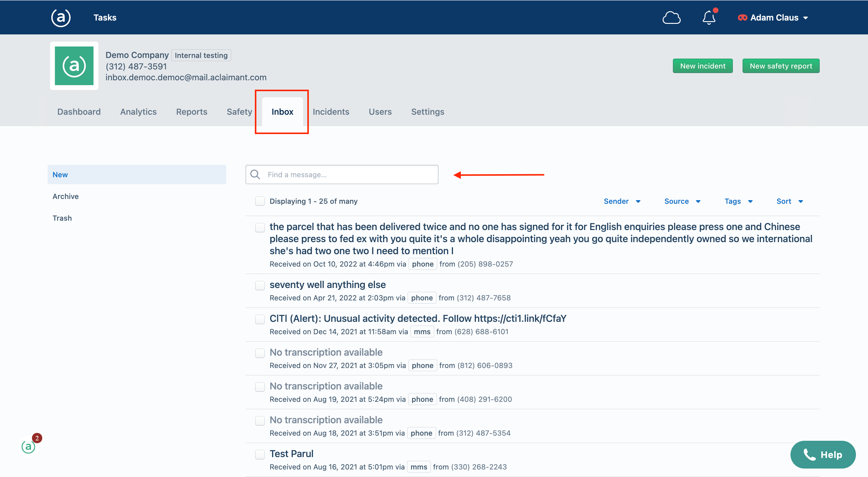Screen dimensions: 868x477
Task: Open the floating widget with badge 2
Action: 29,446
